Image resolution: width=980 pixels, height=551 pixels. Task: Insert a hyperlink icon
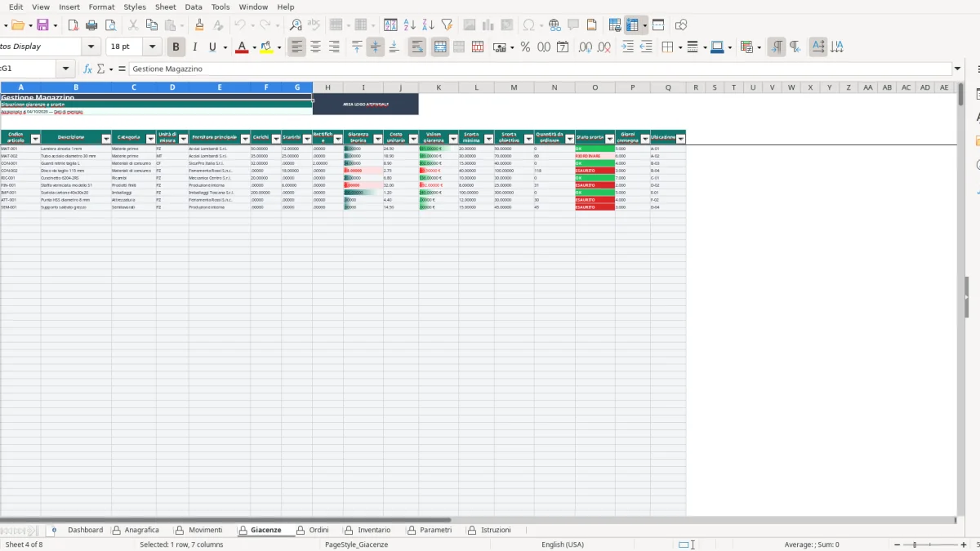(x=555, y=25)
